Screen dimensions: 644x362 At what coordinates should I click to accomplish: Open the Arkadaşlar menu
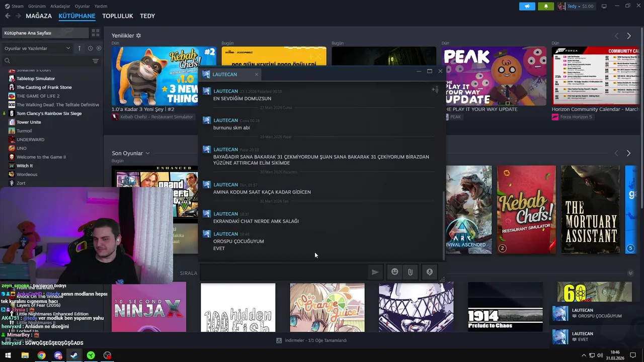click(x=60, y=6)
